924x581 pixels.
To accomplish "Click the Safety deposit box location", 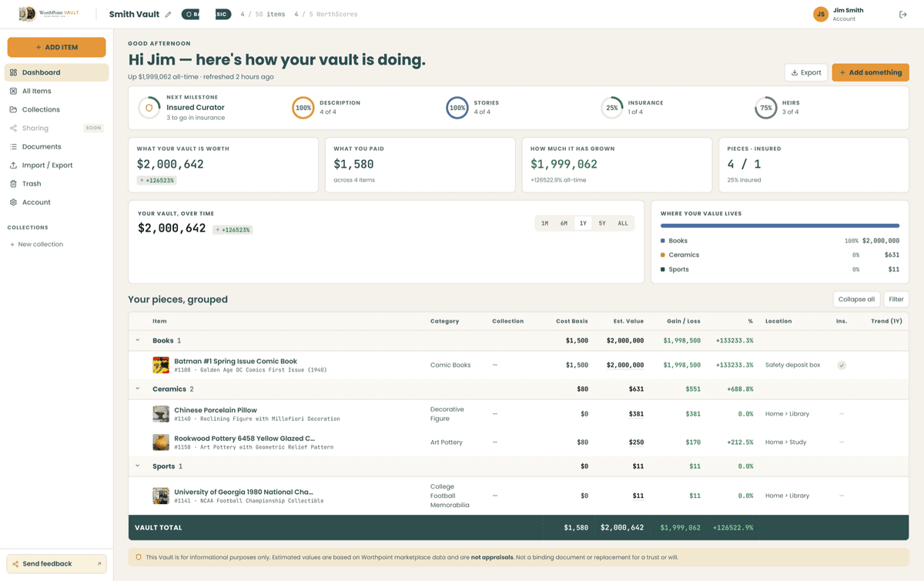I will pyautogui.click(x=792, y=366).
